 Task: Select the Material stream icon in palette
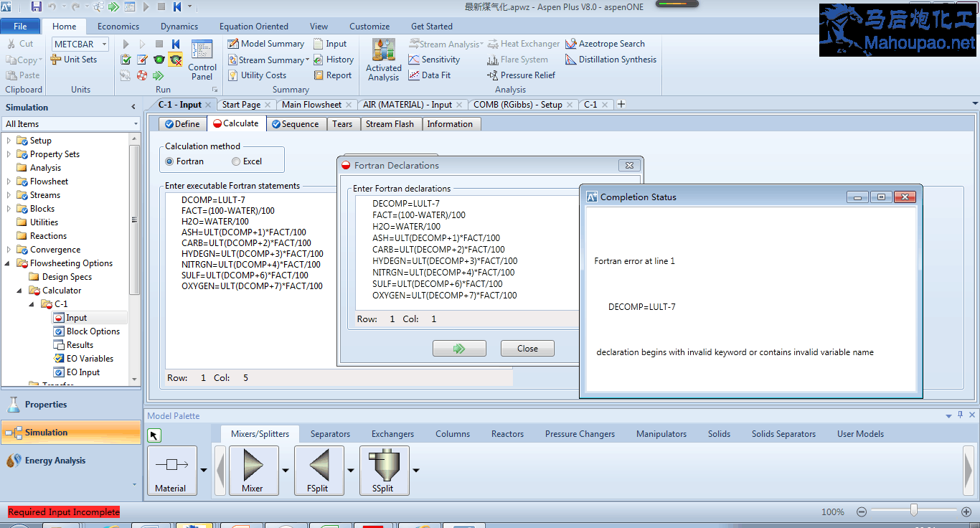pyautogui.click(x=171, y=471)
